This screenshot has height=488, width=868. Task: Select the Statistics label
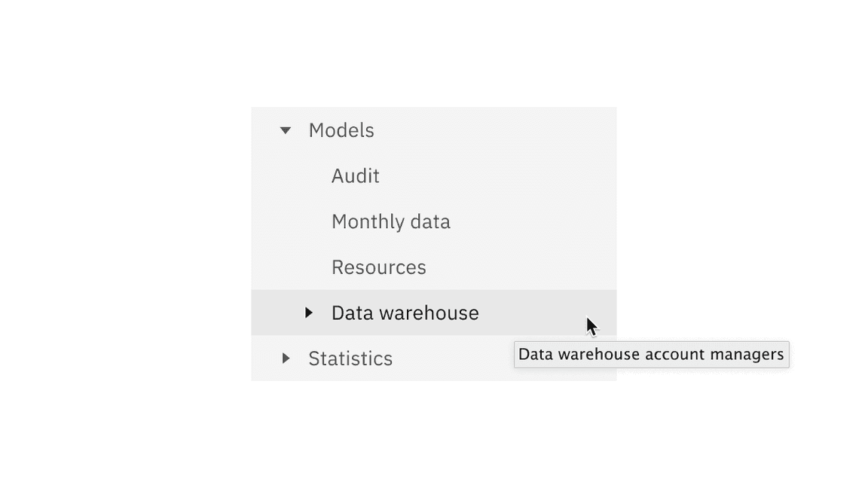[350, 358]
